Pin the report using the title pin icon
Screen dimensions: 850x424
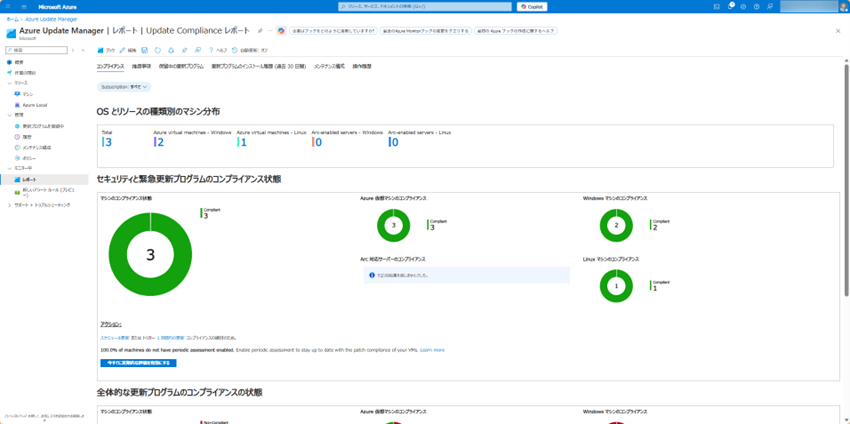click(x=260, y=31)
